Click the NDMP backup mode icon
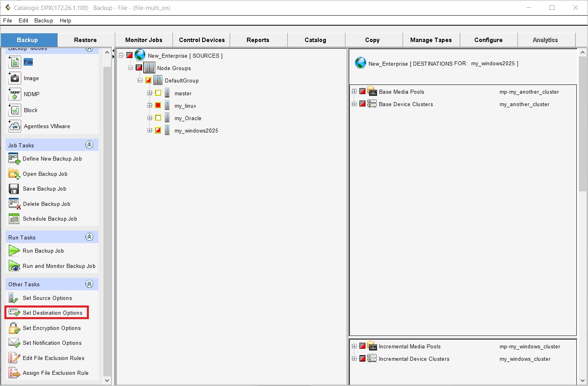The height and width of the screenshot is (386, 588). [x=14, y=94]
